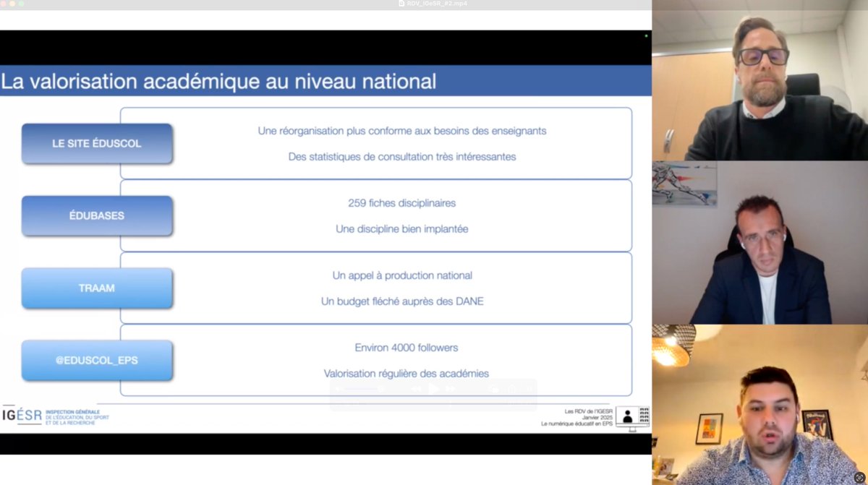Click the text 'Une réorganisation plus conforme aux besoins des enseignants'
Image resolution: width=868 pixels, height=485 pixels.
402,131
